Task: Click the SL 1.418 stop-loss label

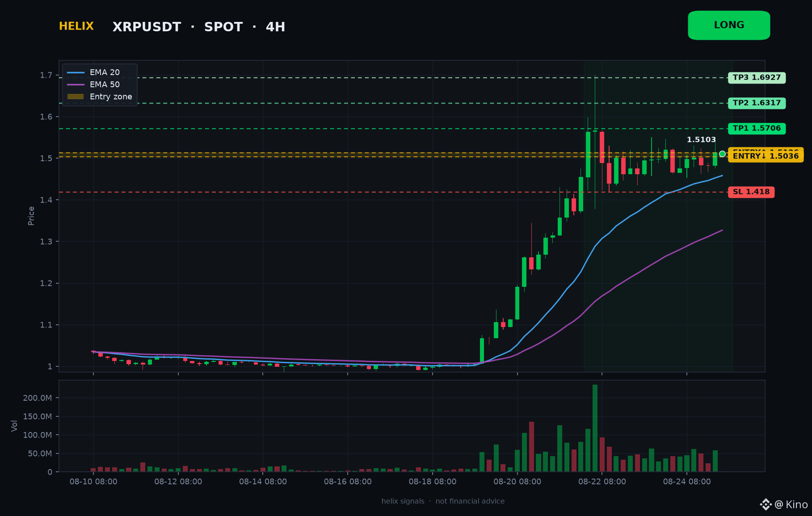Action: 751,192
